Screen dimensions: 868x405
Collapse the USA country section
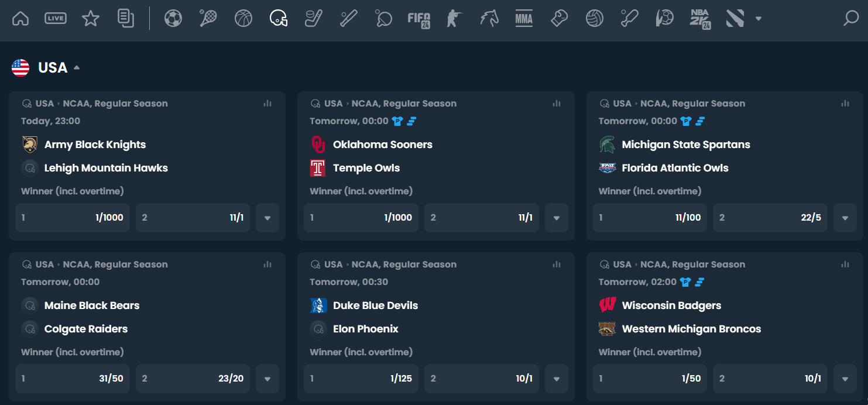tap(76, 67)
